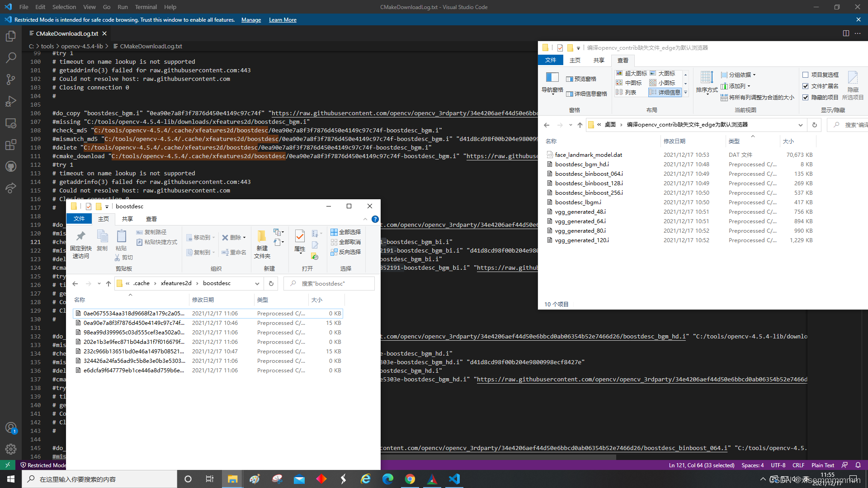Image resolution: width=868 pixels, height=488 pixels.
Task: Click Invert selection in the boostdesc ribbon
Action: [x=345, y=252]
